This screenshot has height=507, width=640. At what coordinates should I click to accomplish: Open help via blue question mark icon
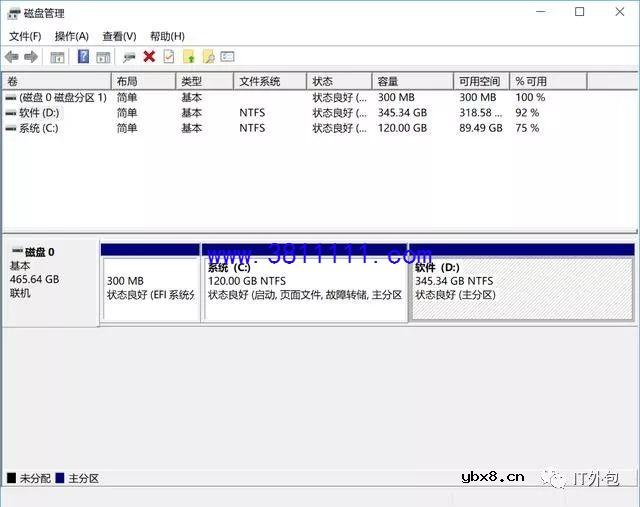coord(83,57)
